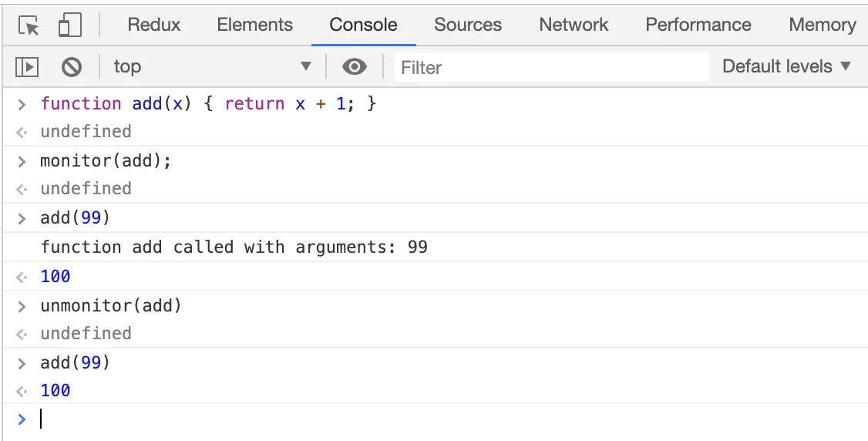Open the Memory tab
The width and height of the screenshot is (868, 441).
click(822, 25)
